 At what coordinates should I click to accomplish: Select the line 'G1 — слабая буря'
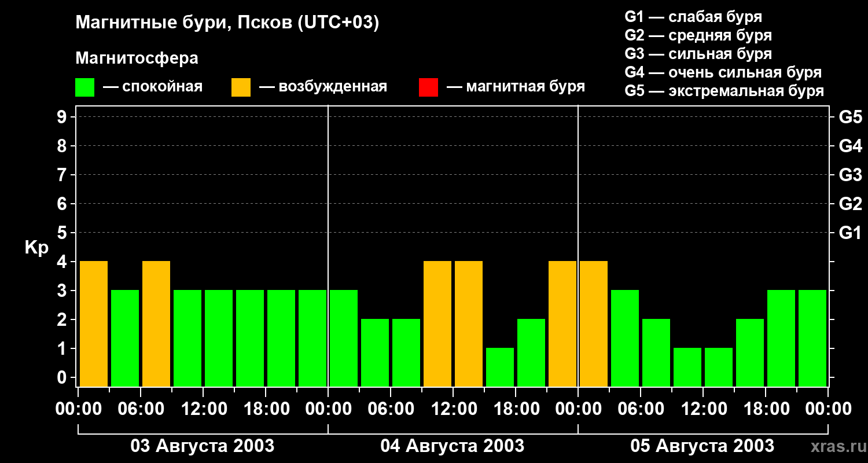click(693, 16)
